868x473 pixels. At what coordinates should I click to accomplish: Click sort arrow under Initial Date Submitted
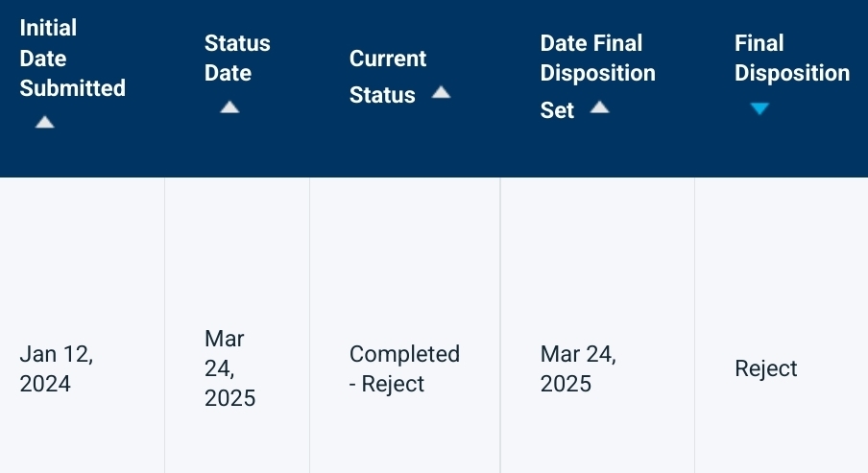[x=44, y=122]
